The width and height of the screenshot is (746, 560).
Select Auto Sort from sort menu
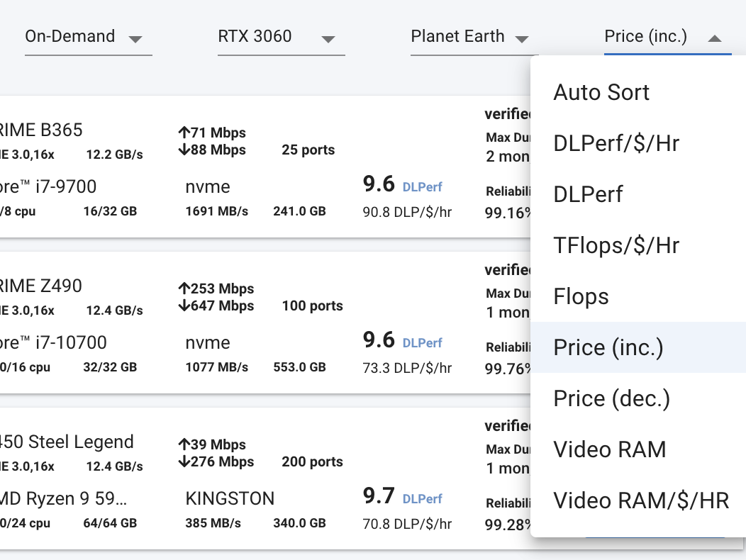[x=601, y=92]
